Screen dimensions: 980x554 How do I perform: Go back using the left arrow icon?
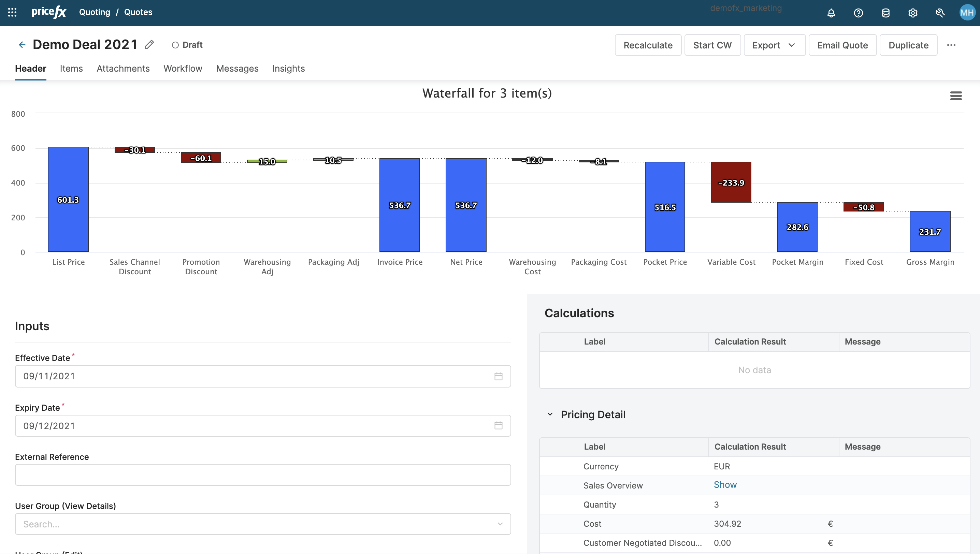click(22, 45)
